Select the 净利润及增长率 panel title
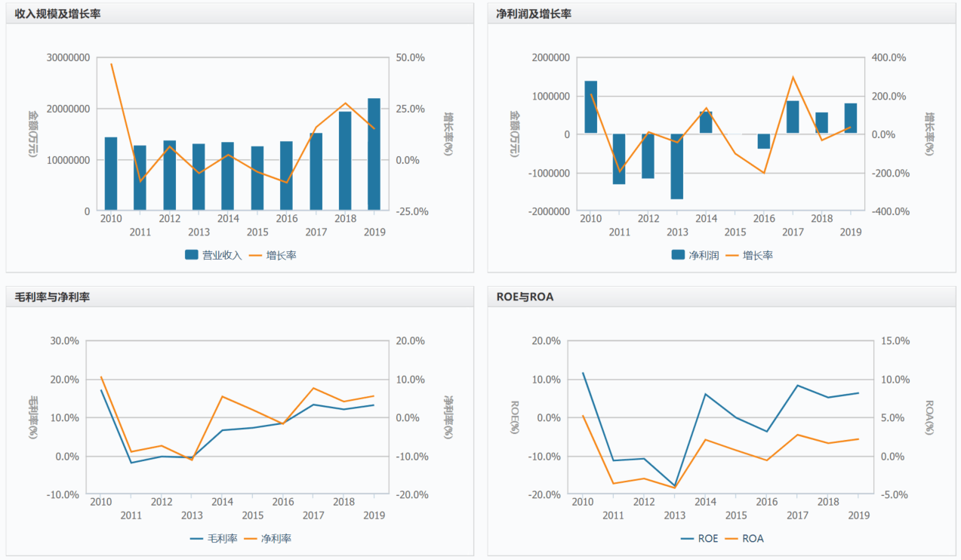The width and height of the screenshot is (961, 560). coord(533,14)
